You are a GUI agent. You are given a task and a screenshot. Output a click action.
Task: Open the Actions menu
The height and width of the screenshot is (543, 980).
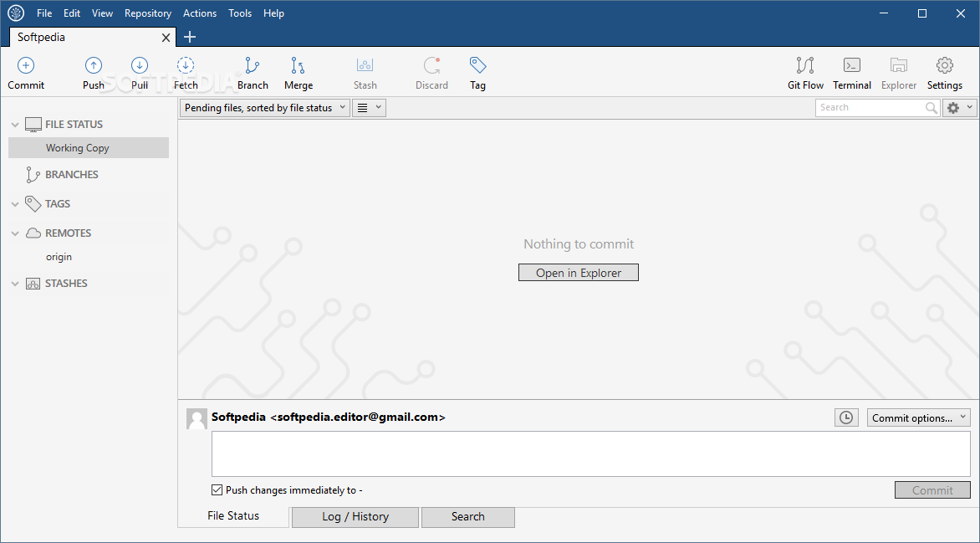pos(200,13)
